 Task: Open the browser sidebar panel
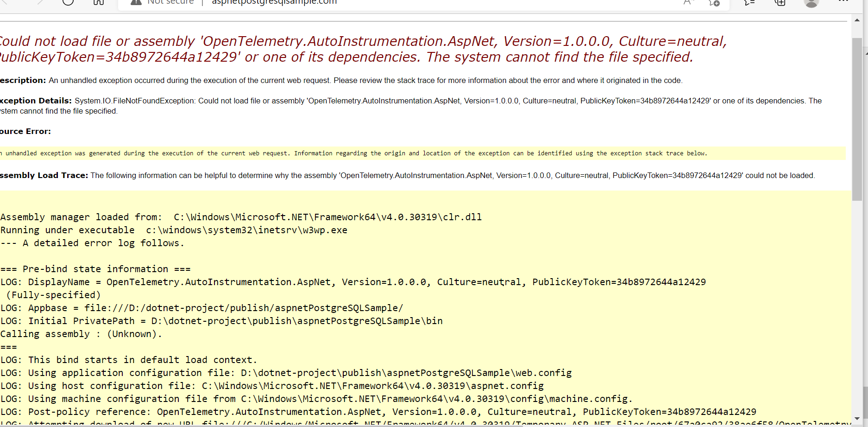point(749,3)
